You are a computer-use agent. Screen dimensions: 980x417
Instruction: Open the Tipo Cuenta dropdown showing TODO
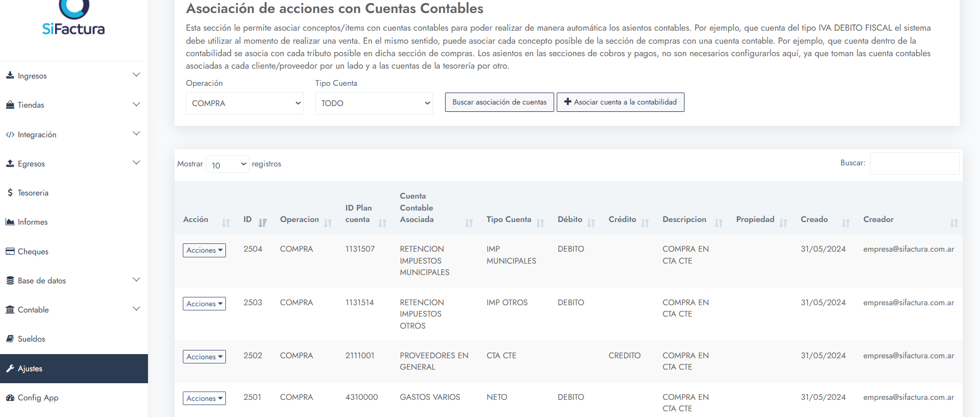[374, 103]
